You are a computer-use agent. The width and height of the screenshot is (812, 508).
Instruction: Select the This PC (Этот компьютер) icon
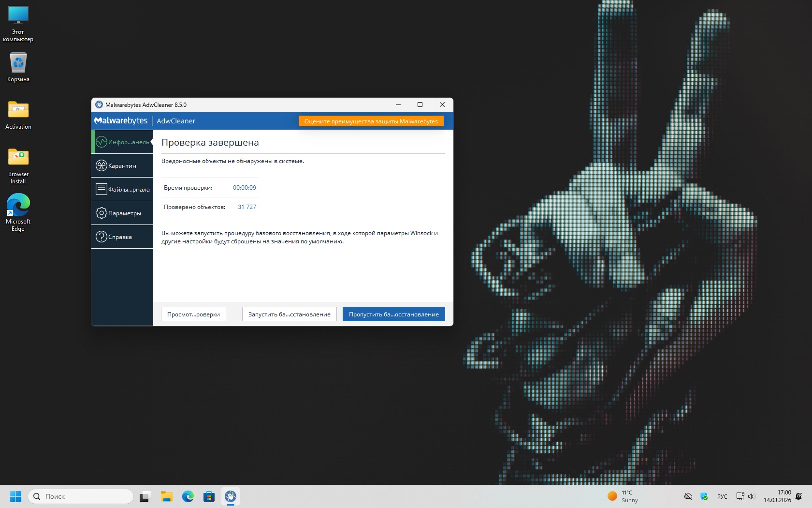coord(18,22)
